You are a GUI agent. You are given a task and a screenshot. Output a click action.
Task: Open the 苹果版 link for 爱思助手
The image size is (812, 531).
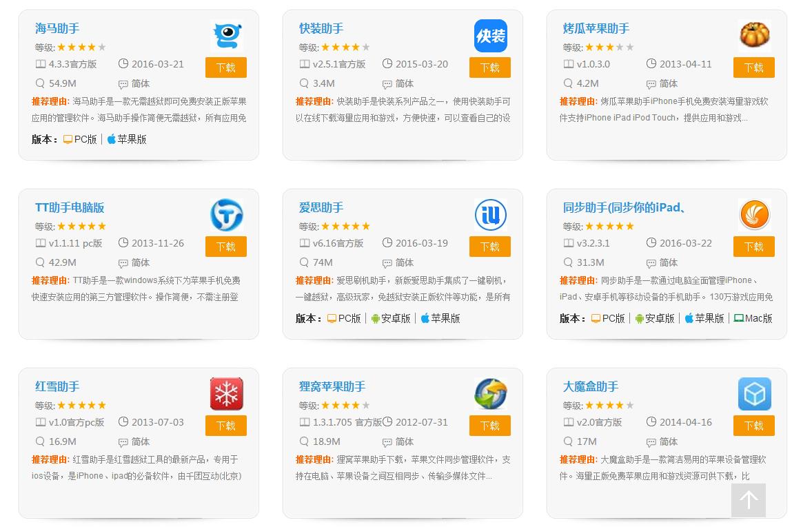click(x=440, y=318)
